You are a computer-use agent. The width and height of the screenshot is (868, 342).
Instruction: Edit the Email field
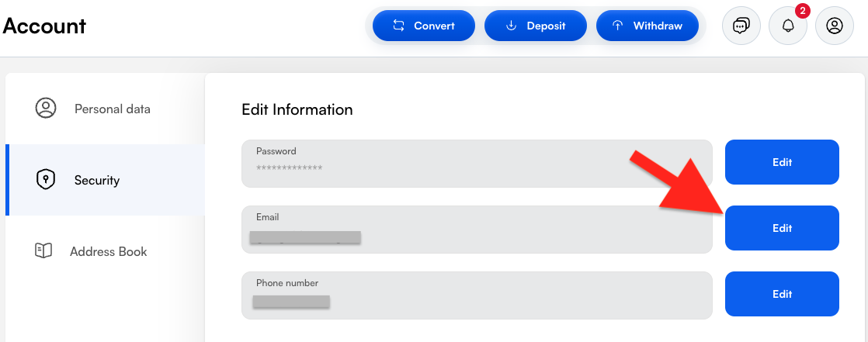(x=782, y=228)
